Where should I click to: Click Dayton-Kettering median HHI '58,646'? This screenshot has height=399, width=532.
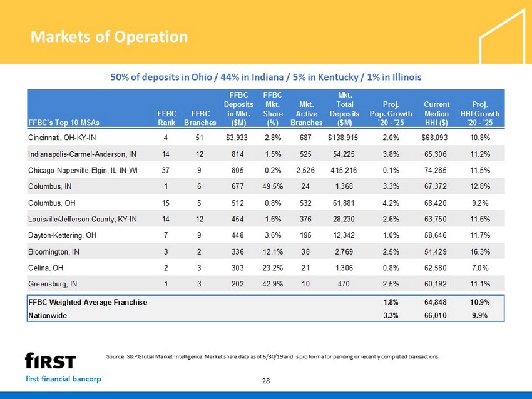click(x=436, y=235)
